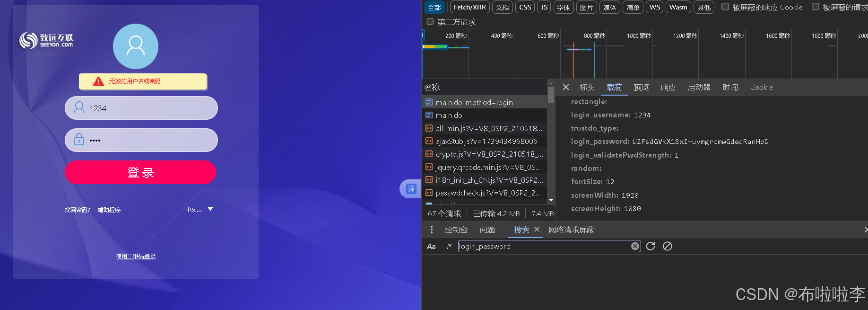Click the password input field
The image size is (868, 310).
(x=141, y=140)
